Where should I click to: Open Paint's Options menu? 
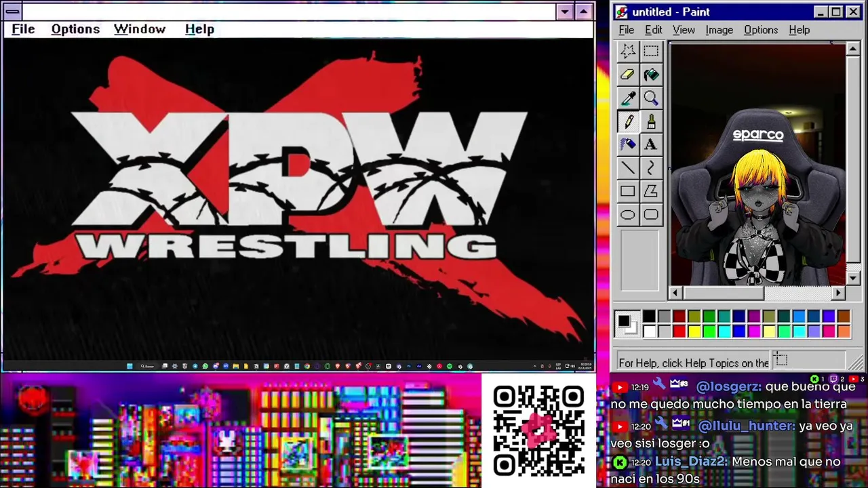point(761,30)
